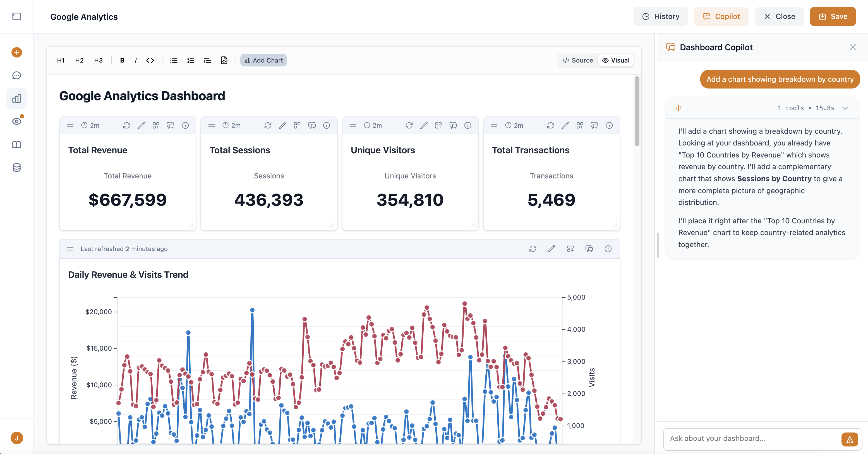The width and height of the screenshot is (868, 454).
Task: Insert a code block using the editor toolbar icon
Action: pos(224,60)
